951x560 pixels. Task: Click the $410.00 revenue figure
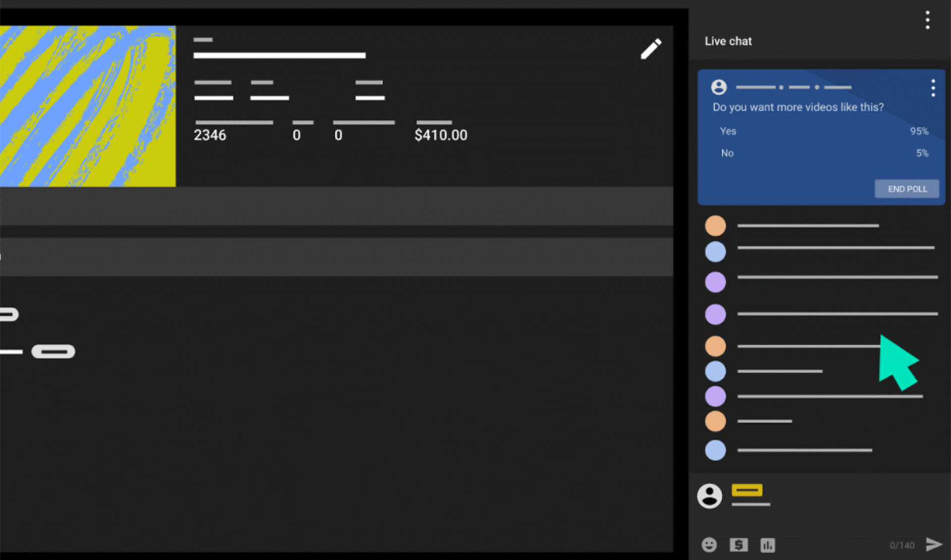click(440, 134)
